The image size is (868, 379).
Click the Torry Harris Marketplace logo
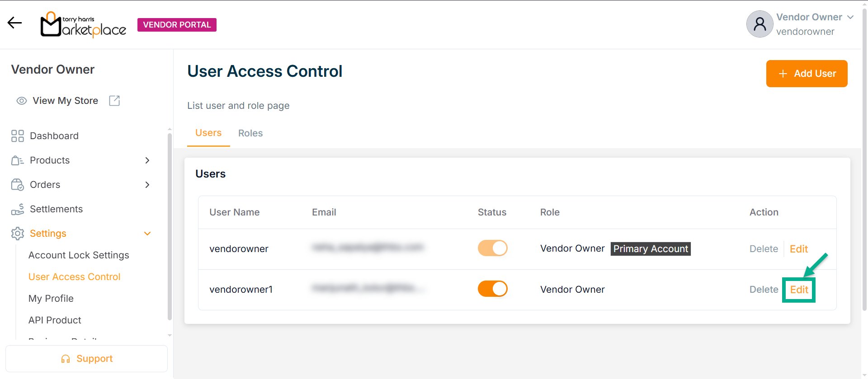click(83, 25)
